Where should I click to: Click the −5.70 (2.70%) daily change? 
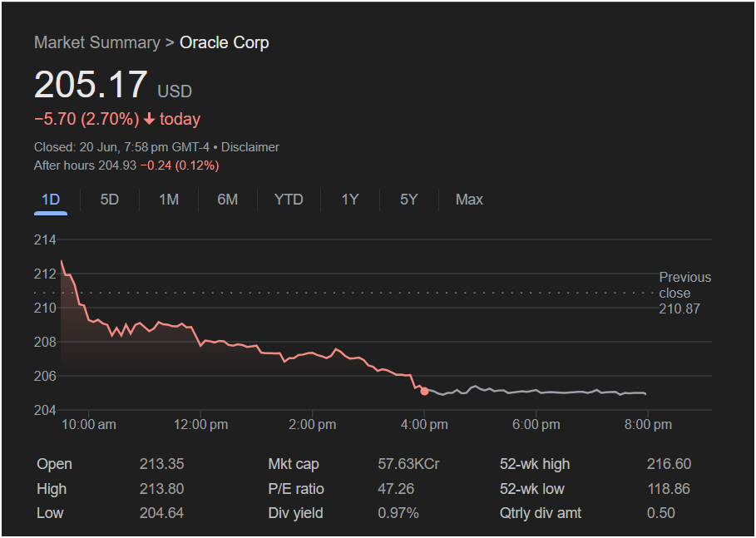(x=86, y=119)
